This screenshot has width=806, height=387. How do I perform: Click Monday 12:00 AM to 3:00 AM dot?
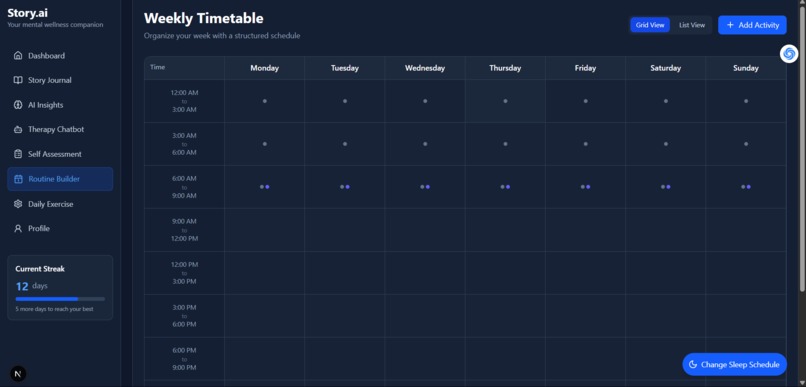point(265,101)
